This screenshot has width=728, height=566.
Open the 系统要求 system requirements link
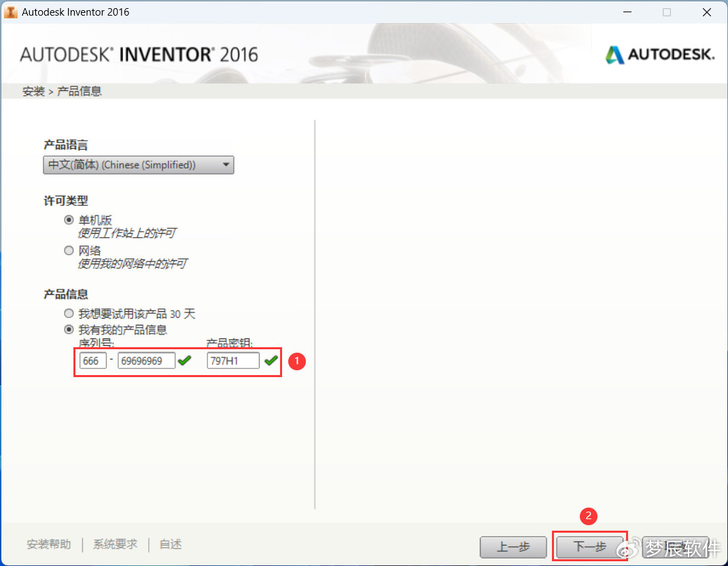tap(115, 544)
